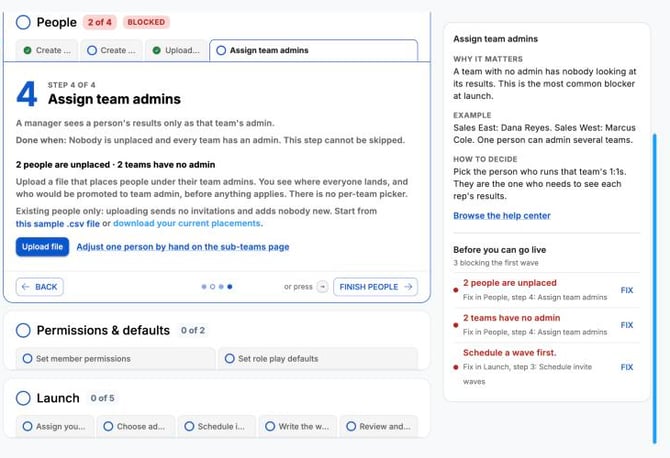Open the Assign you... launch step

click(x=55, y=426)
